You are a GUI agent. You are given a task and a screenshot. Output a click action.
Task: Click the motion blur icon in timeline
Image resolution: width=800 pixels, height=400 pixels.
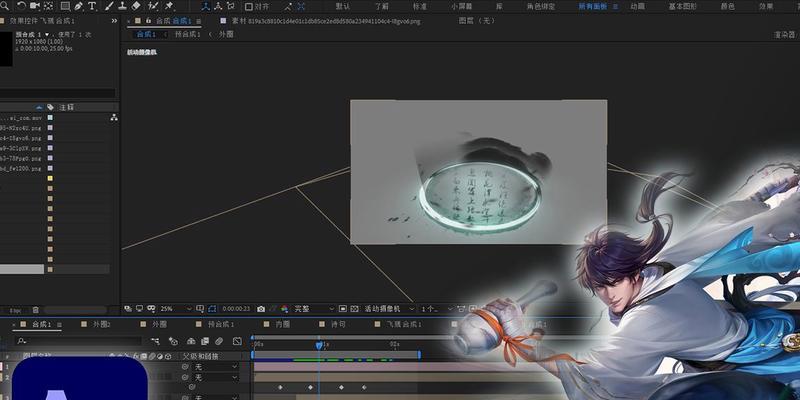point(219,341)
